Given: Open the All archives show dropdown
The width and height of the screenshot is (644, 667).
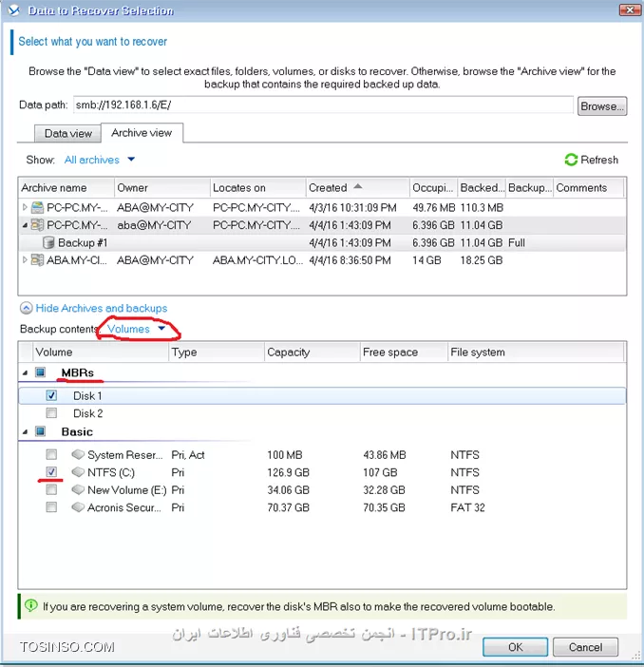Looking at the screenshot, I should (x=100, y=160).
